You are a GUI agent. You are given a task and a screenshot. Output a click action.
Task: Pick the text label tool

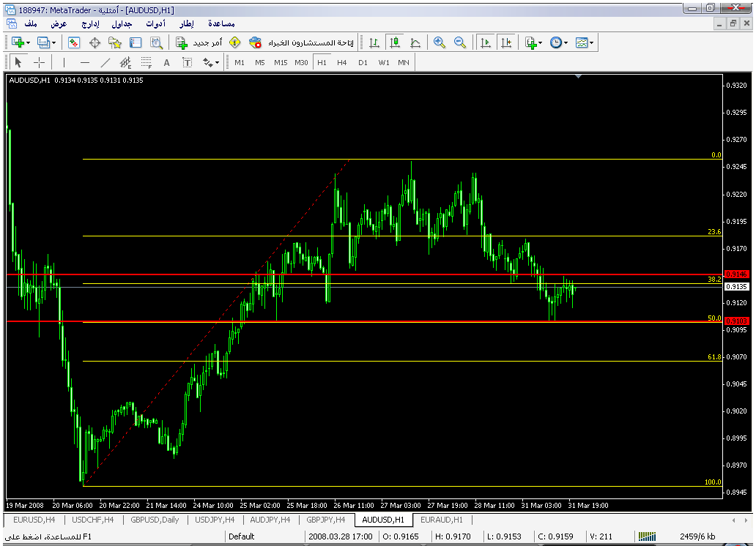click(x=166, y=63)
